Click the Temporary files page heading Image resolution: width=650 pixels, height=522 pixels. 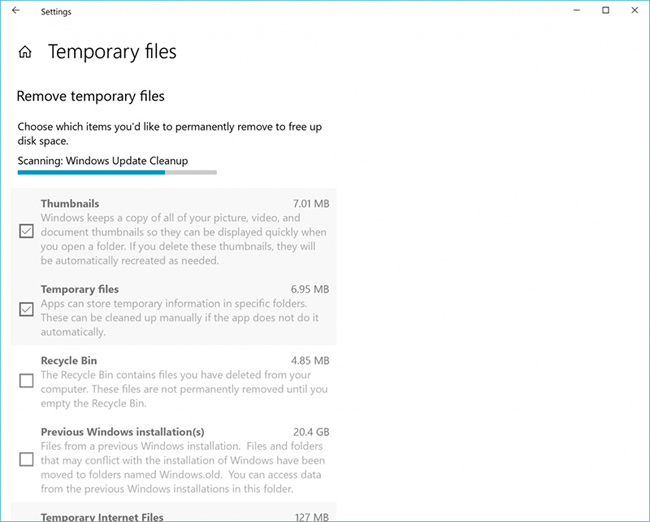click(112, 52)
